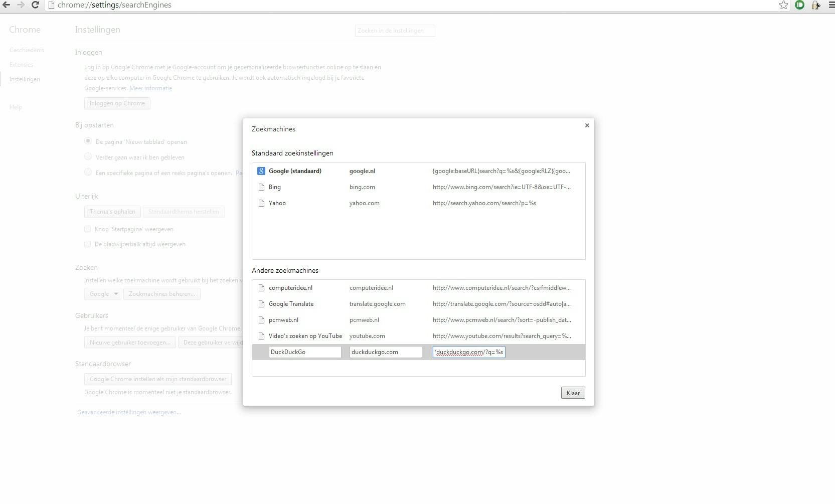Select the Bing search engine name
The image size is (835, 504).
[275, 187]
